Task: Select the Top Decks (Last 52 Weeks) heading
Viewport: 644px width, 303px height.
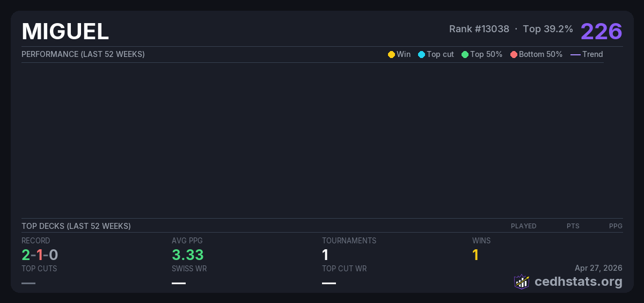Action: click(76, 226)
